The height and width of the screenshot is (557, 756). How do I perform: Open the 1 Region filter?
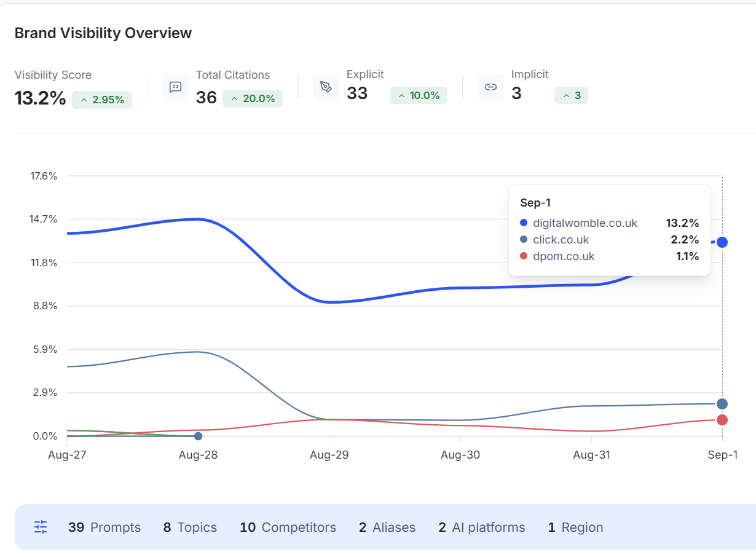tap(575, 527)
